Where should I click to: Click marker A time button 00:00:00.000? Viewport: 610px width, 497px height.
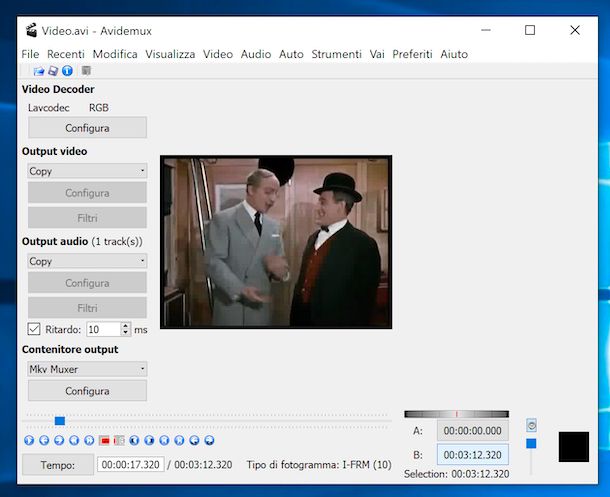tap(473, 430)
